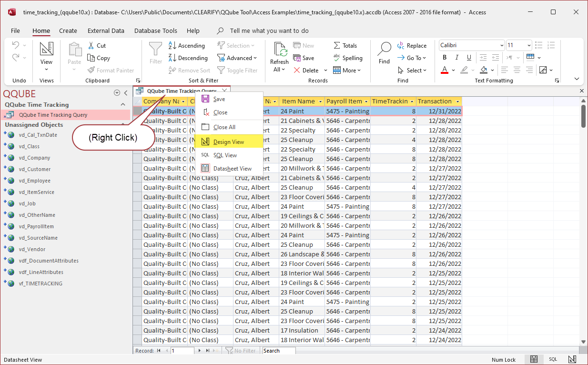Switch to Datasheet view status icon
The height and width of the screenshot is (365, 588).
click(x=534, y=359)
